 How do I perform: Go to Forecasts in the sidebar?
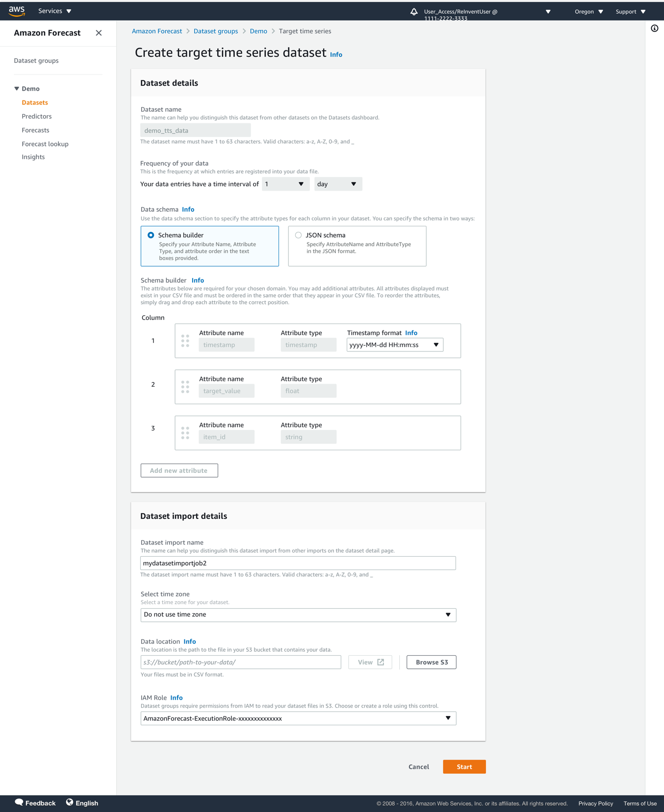[35, 130]
